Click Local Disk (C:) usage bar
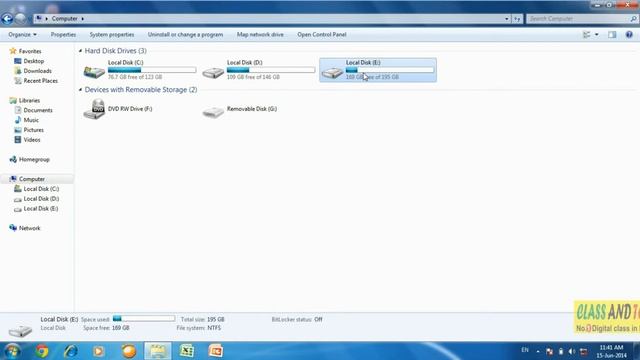 click(x=152, y=70)
